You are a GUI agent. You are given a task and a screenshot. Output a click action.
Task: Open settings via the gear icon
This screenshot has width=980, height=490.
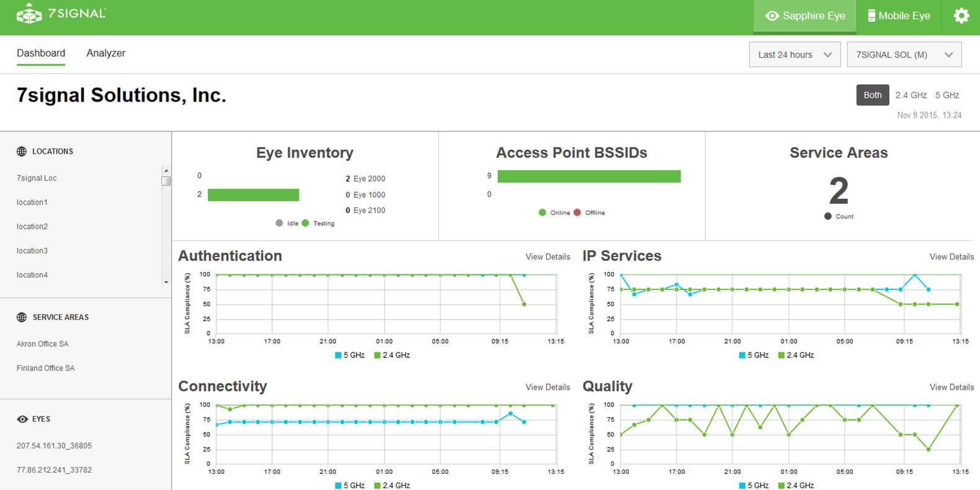coord(961,16)
